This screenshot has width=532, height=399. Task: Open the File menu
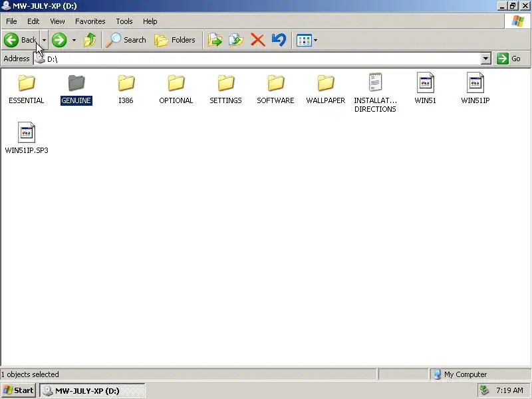[11, 21]
